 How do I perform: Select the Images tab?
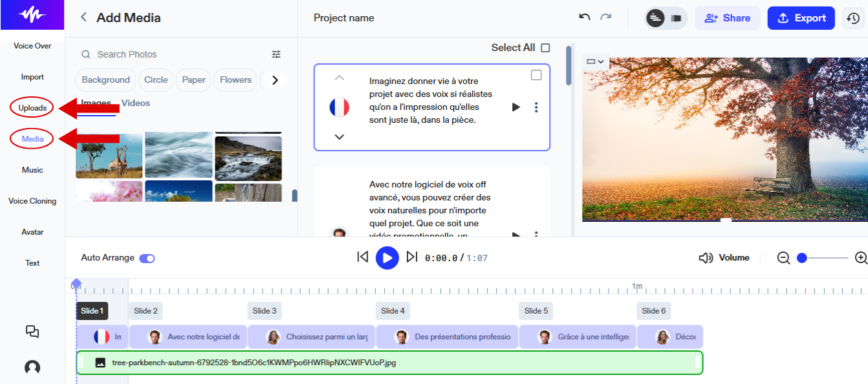(x=96, y=103)
